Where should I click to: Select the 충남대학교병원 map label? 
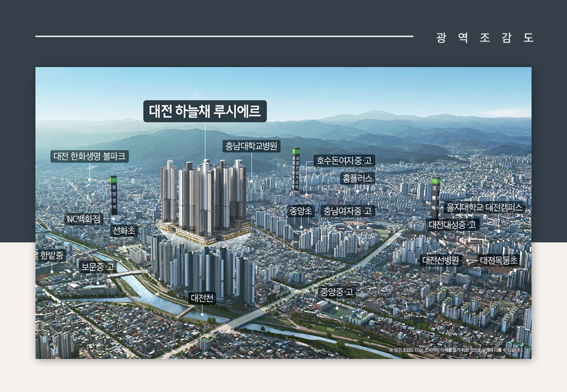pyautogui.click(x=251, y=146)
